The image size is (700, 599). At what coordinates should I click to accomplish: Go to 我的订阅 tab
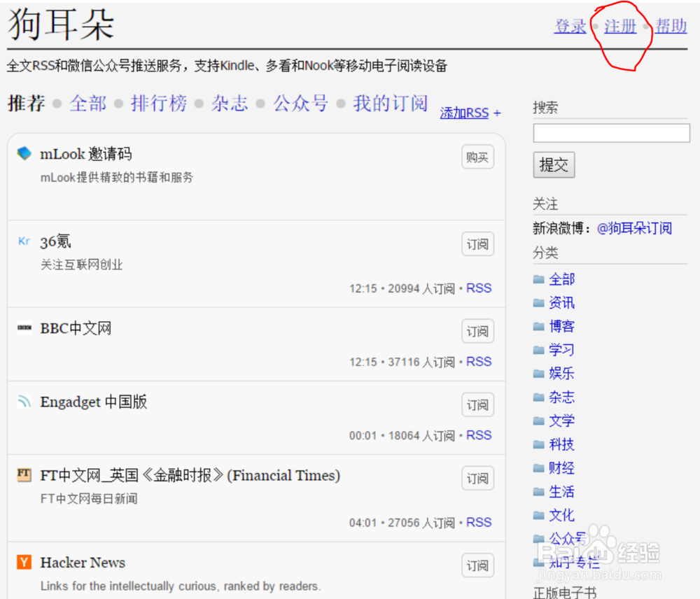click(x=391, y=104)
